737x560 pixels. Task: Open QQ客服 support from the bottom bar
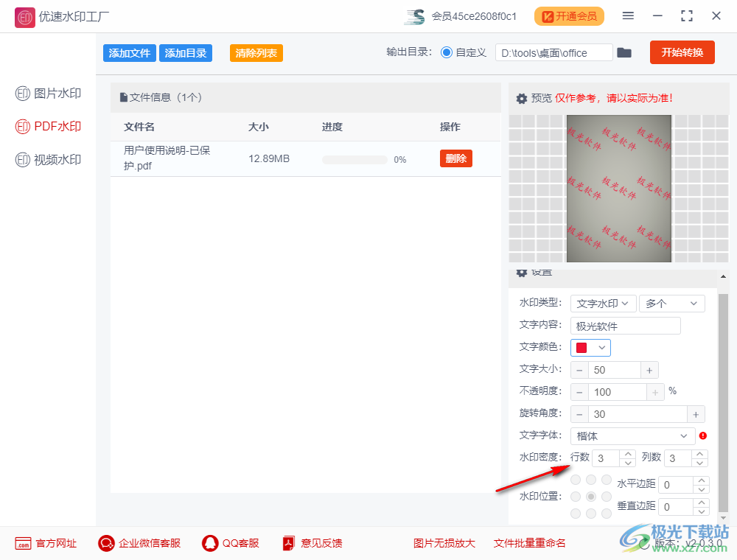[x=209, y=543]
